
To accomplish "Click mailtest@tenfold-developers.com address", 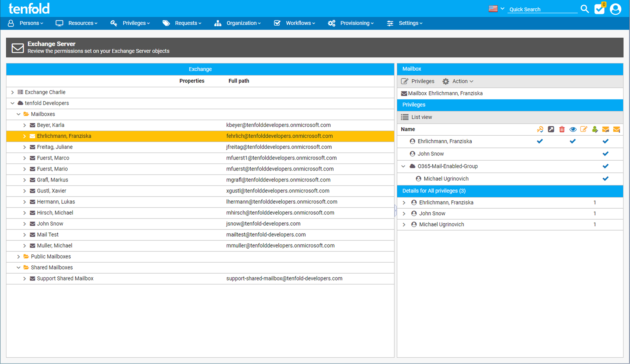I will (x=266, y=235).
